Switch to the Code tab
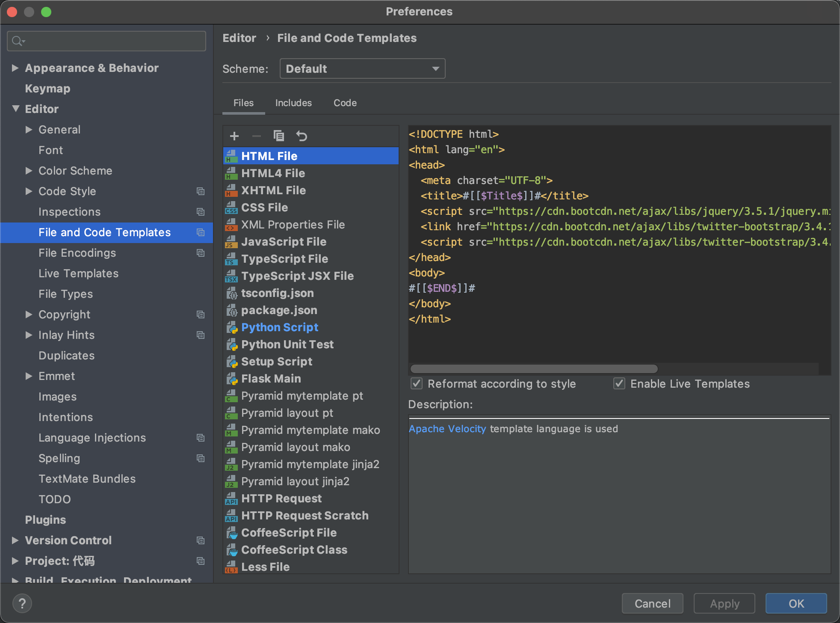The width and height of the screenshot is (840, 623). (x=346, y=102)
